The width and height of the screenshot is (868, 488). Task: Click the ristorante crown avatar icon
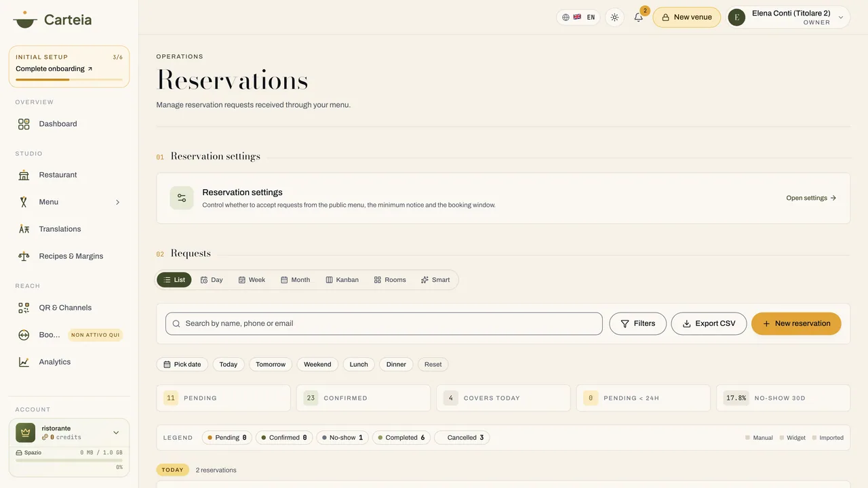[25, 432]
